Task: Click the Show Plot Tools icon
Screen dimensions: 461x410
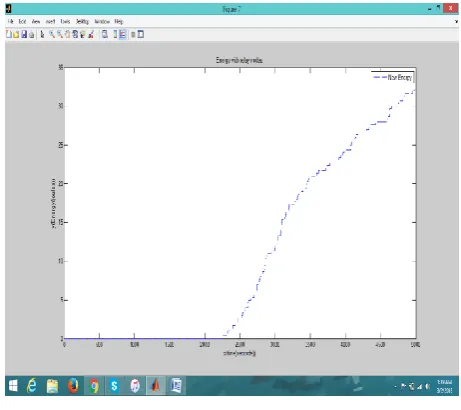Action: (141, 34)
